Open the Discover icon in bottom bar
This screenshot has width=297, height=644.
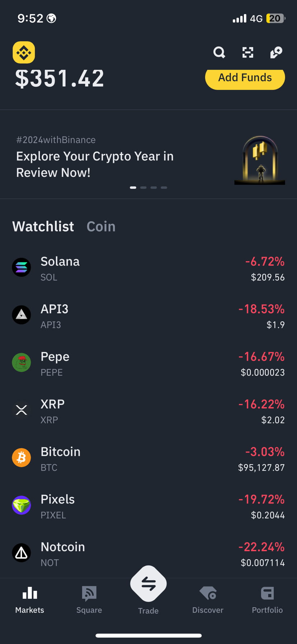tap(208, 593)
